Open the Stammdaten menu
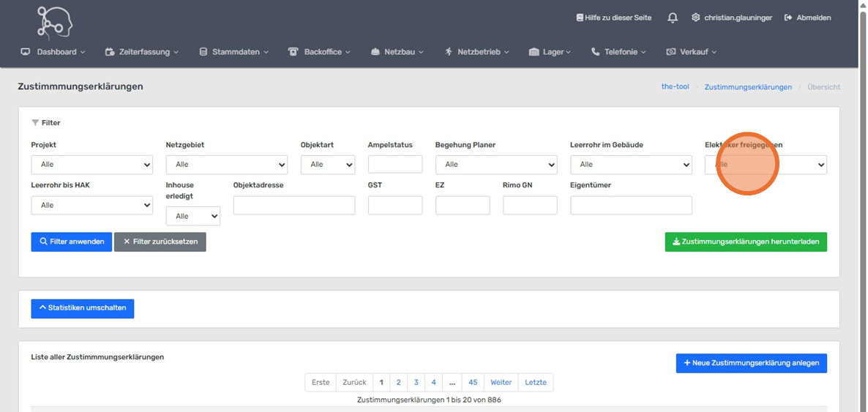Viewport: 868px width, 412px height. (234, 52)
